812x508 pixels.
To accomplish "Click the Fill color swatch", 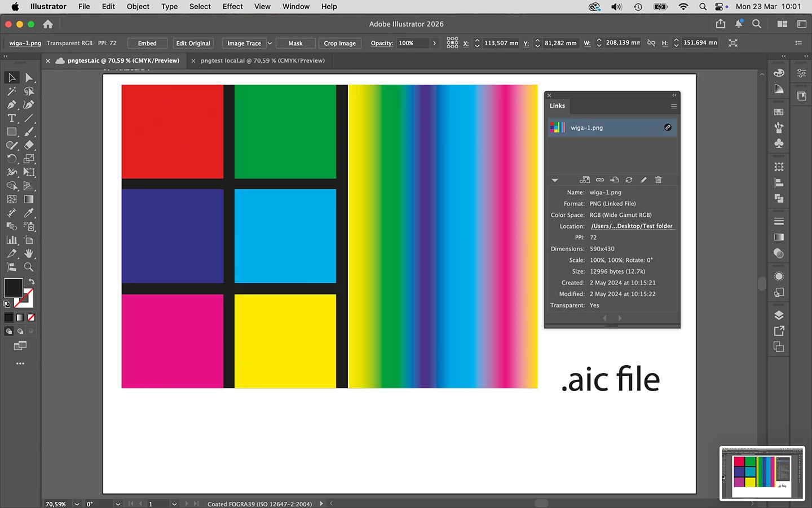I will coord(13,288).
